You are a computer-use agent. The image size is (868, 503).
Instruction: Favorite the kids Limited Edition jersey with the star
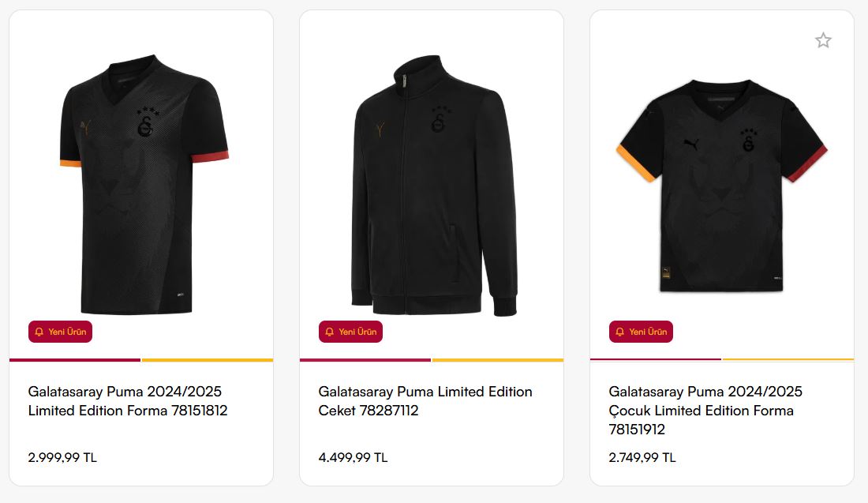pyautogui.click(x=823, y=40)
